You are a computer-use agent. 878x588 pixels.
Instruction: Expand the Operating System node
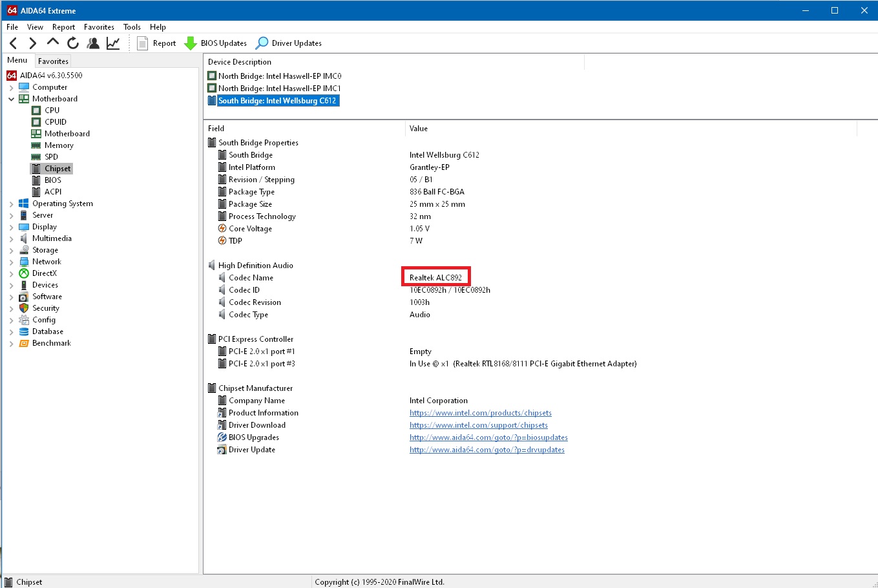[x=11, y=204]
